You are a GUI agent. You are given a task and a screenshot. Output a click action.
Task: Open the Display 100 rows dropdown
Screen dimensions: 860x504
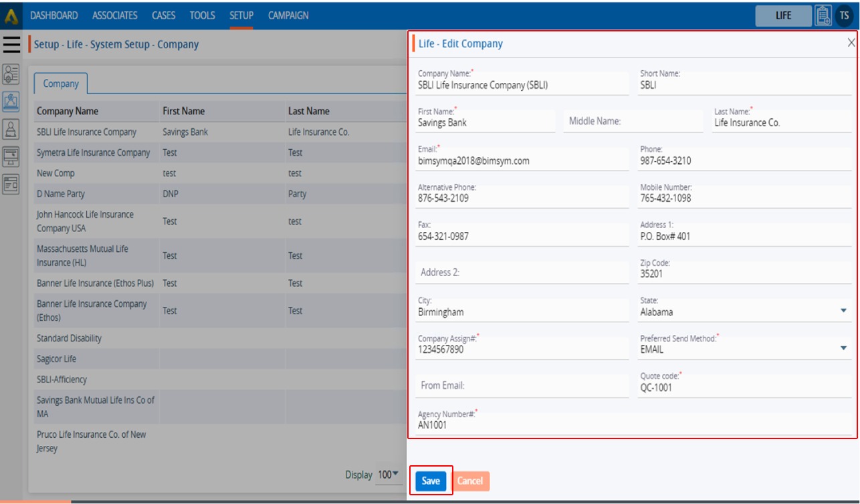388,475
